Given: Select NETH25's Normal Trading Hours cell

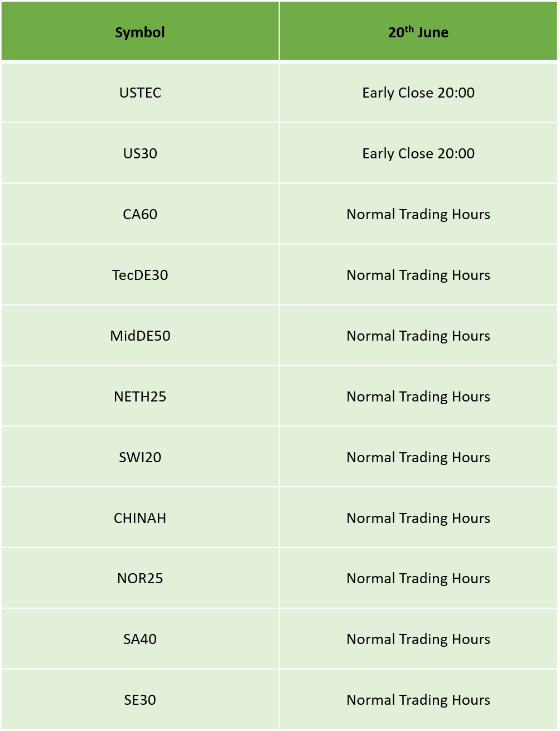Looking at the screenshot, I should coord(418,396).
